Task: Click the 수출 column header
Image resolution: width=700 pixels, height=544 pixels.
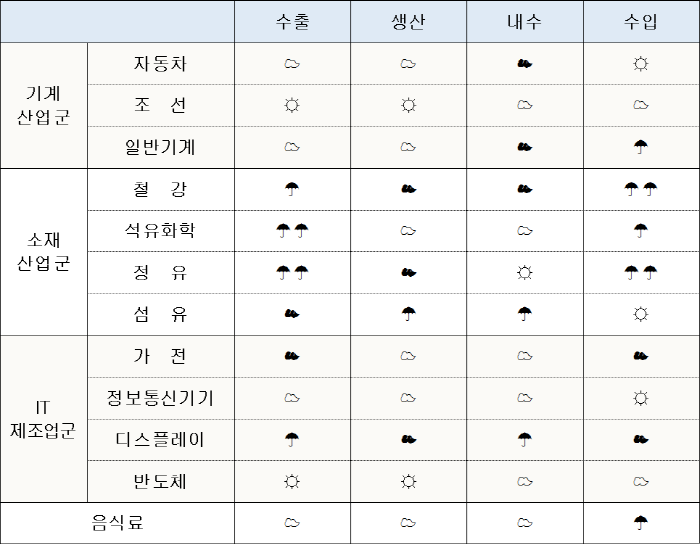Action: coord(292,22)
